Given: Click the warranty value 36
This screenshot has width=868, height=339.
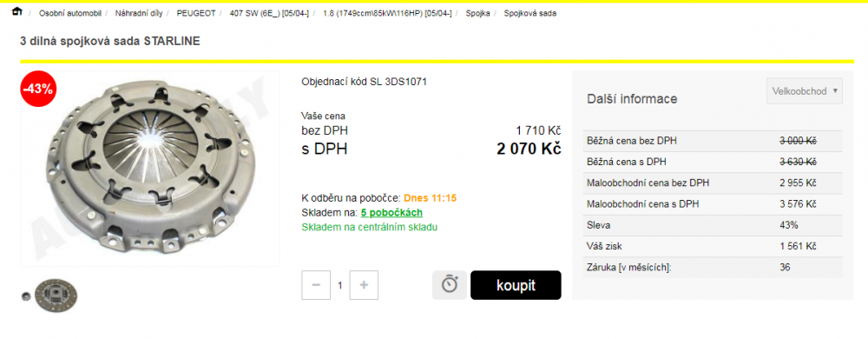Looking at the screenshot, I should [785, 268].
